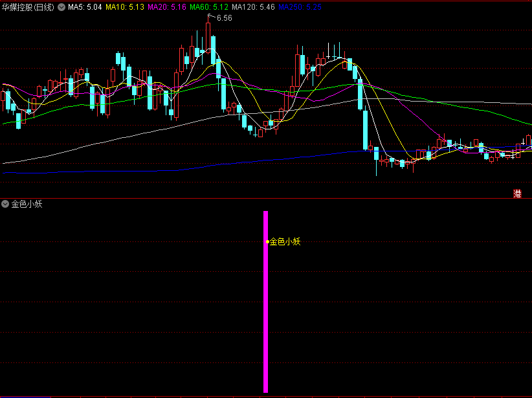This screenshot has height=398, width=532.
Task: Select the MA60: 5.12 indicator label
Action: (x=209, y=7)
